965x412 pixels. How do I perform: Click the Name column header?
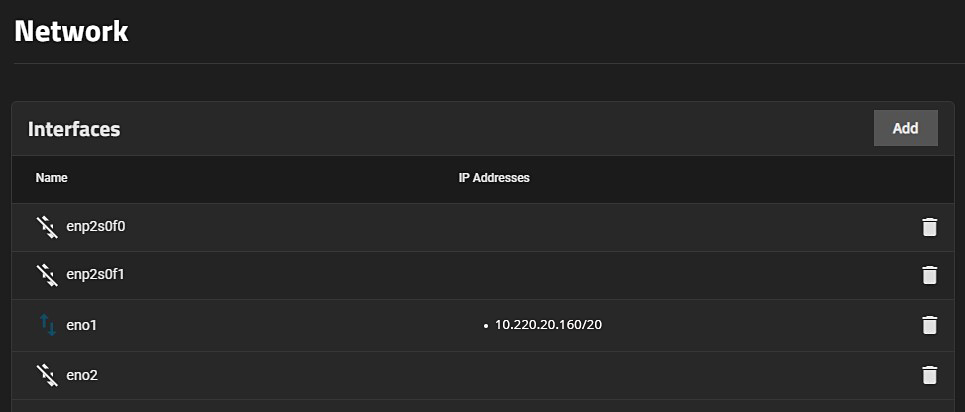click(x=51, y=178)
